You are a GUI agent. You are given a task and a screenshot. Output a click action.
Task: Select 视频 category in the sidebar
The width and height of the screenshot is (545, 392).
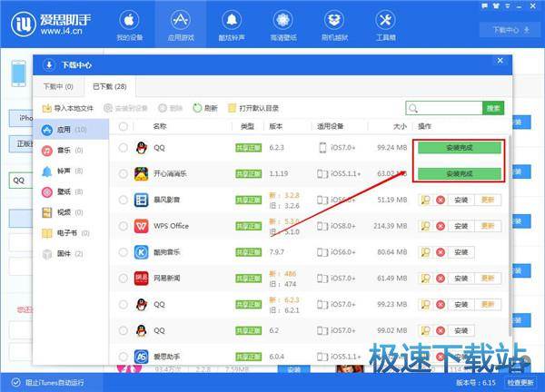point(71,212)
